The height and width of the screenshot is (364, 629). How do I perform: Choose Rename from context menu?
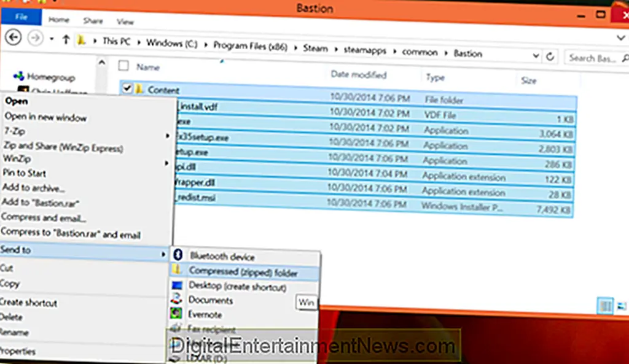click(x=14, y=332)
